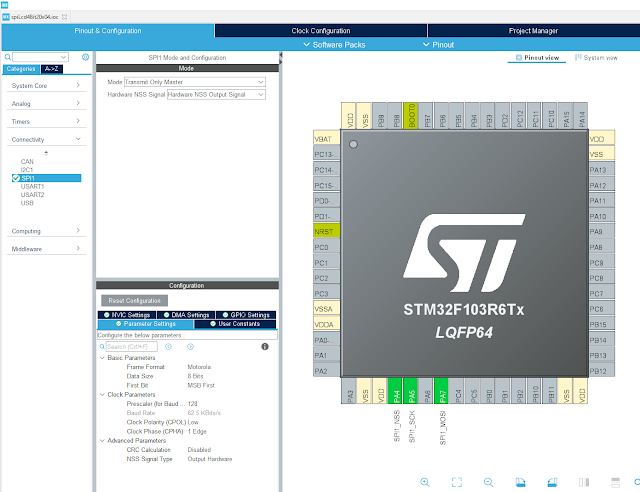
Task: Open User Constants tab
Action: (235, 324)
